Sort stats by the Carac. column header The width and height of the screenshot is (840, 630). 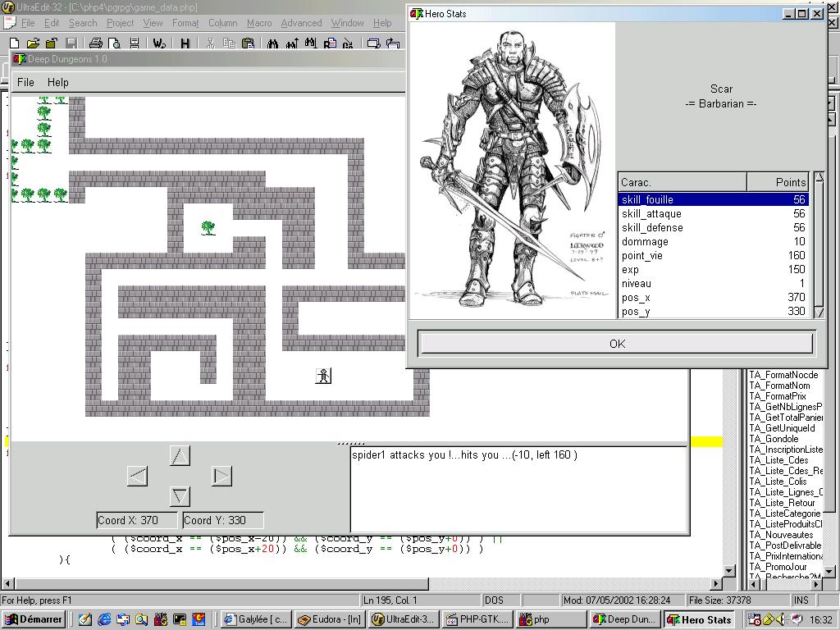click(681, 182)
